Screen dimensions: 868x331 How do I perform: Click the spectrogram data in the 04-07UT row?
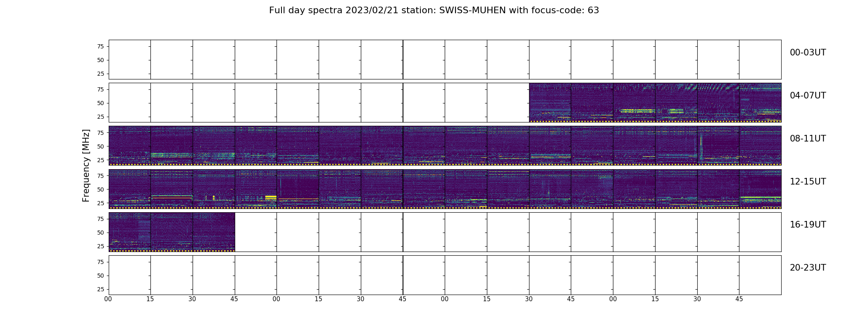click(655, 103)
